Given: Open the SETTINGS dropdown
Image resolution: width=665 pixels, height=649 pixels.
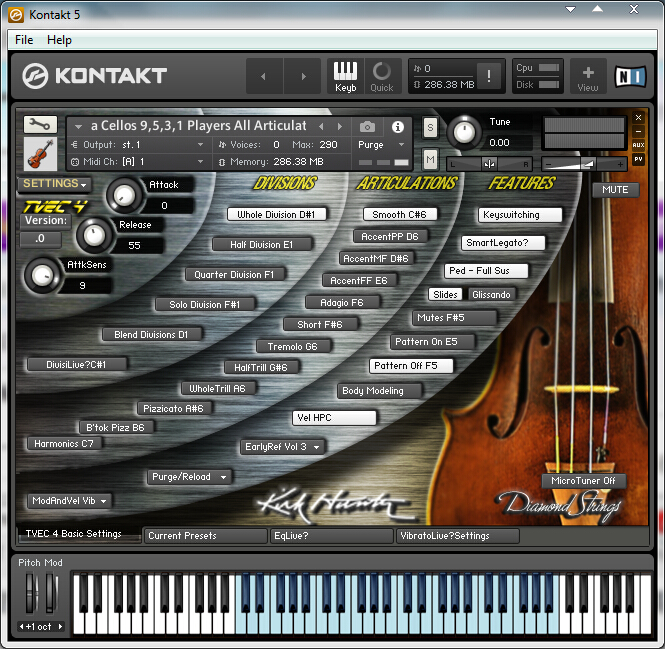Looking at the screenshot, I should pos(54,184).
